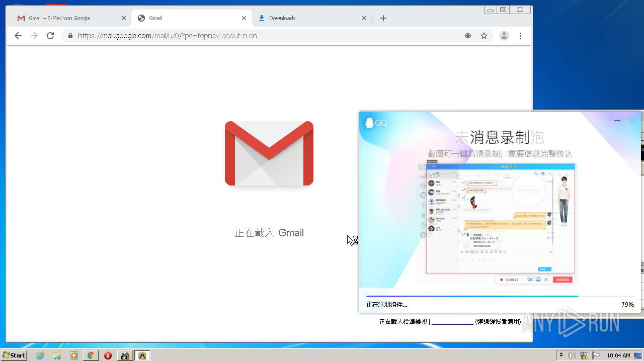Close the active Gmail tab
644x362 pixels.
(x=244, y=18)
